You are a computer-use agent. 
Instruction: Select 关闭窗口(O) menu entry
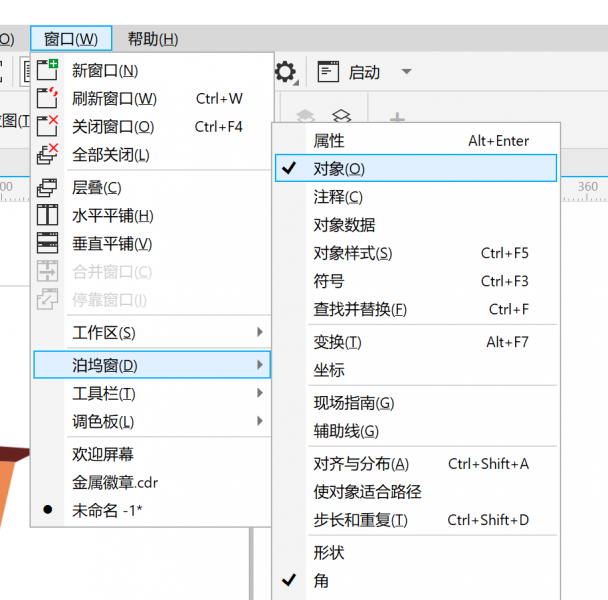click(x=152, y=126)
